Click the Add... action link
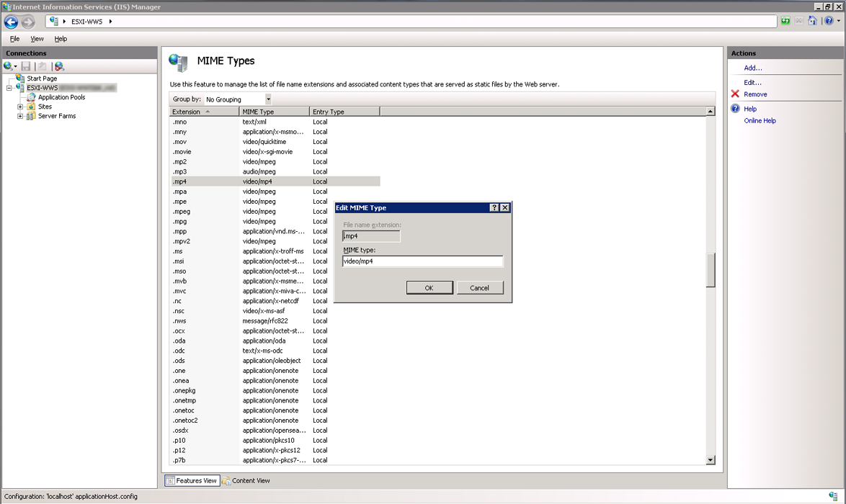The height and width of the screenshot is (504, 846). pyautogui.click(x=752, y=68)
